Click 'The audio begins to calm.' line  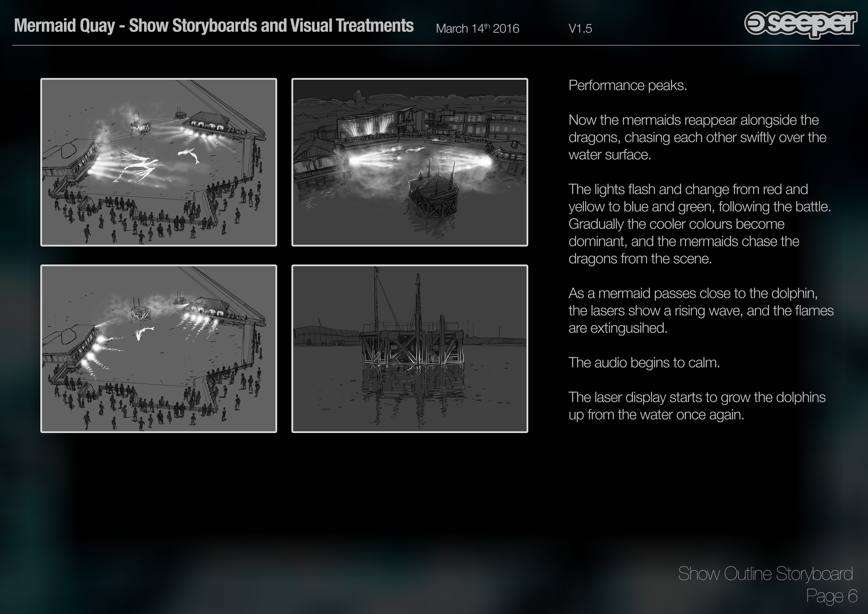644,362
